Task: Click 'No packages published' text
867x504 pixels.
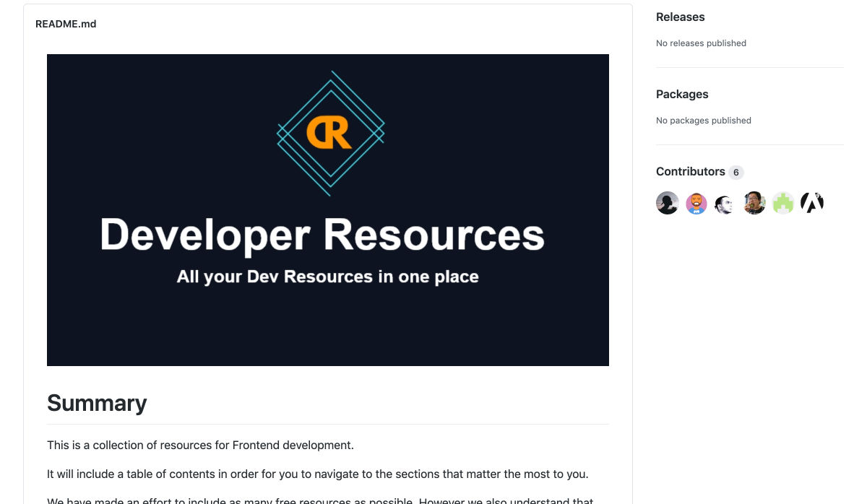Action: point(704,121)
